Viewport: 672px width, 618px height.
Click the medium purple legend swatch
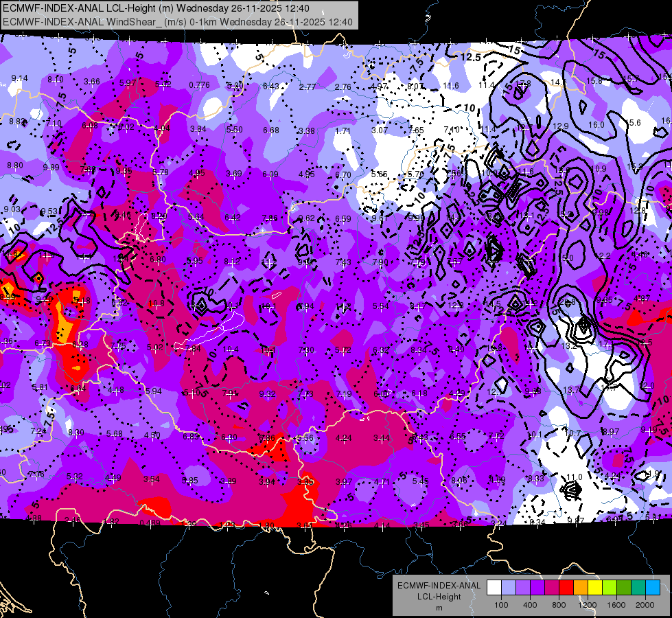[x=523, y=588]
